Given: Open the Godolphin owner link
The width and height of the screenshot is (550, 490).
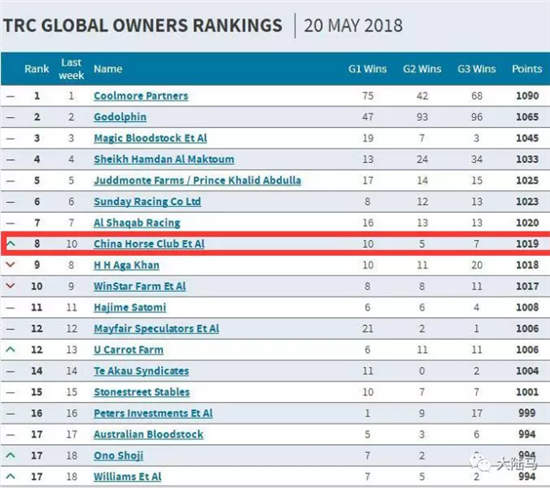Looking at the screenshot, I should pos(120,117).
